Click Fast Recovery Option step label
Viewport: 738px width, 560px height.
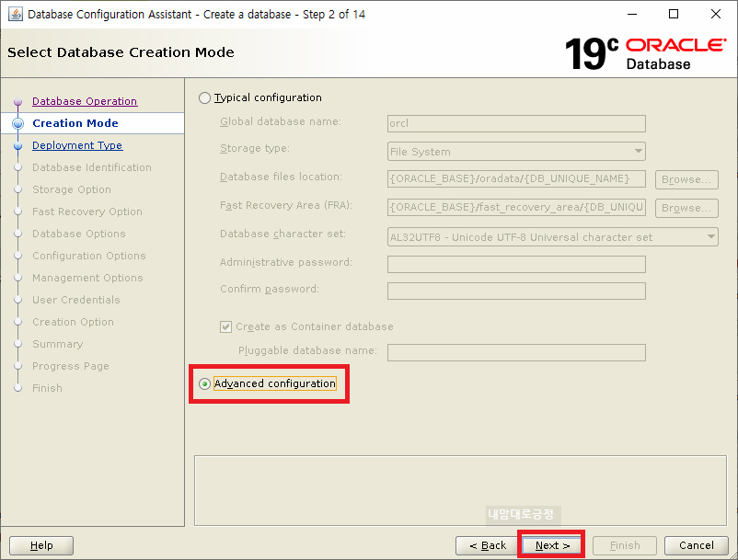tap(87, 211)
